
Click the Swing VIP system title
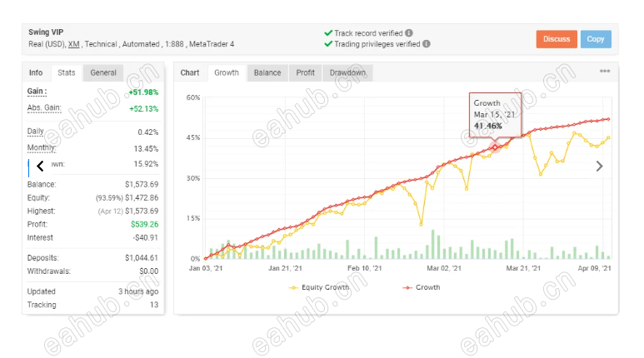coord(46,32)
